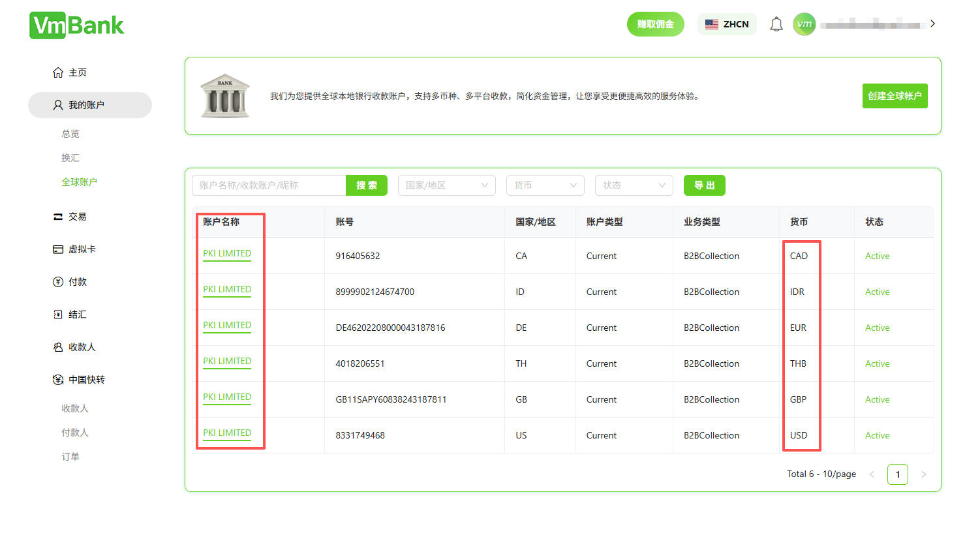Click the VmBank logo

[x=76, y=25]
